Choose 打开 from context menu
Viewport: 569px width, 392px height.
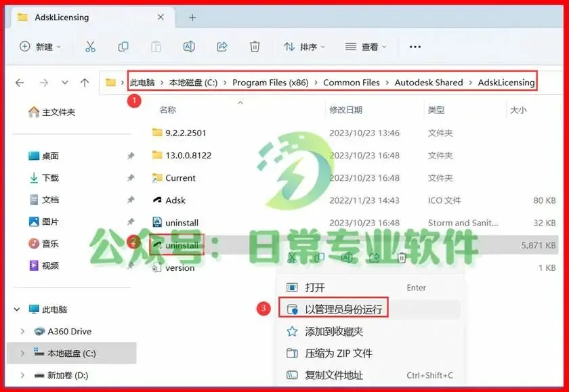point(369,288)
